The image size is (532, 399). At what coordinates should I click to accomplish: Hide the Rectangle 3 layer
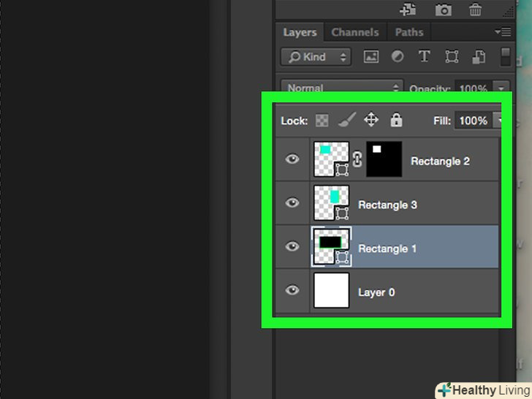[x=292, y=202]
